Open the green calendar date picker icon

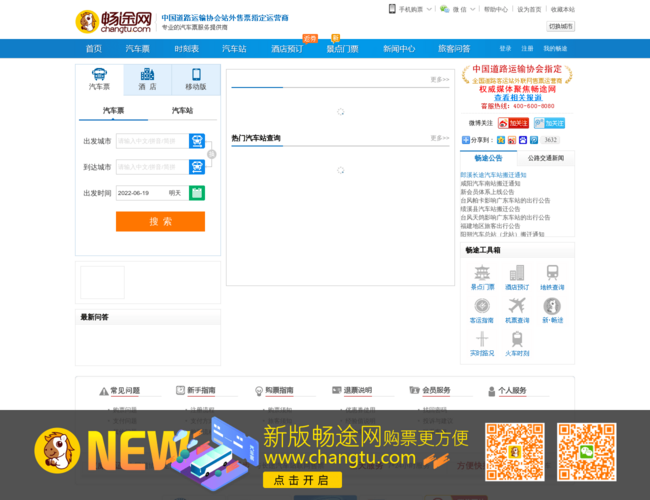197,193
